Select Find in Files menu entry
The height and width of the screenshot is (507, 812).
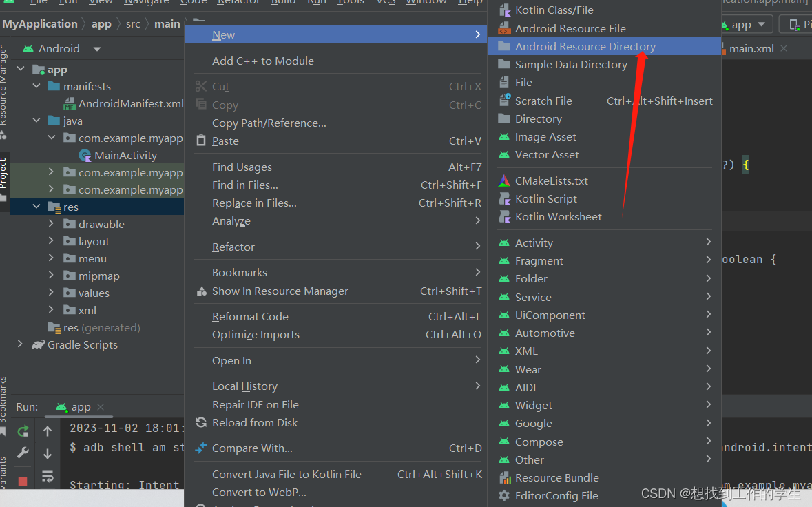[x=335, y=185]
